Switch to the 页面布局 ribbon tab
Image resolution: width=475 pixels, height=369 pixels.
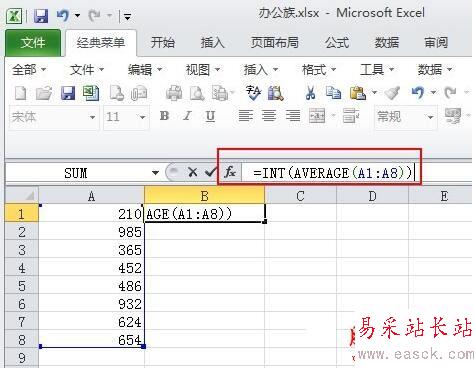[274, 43]
